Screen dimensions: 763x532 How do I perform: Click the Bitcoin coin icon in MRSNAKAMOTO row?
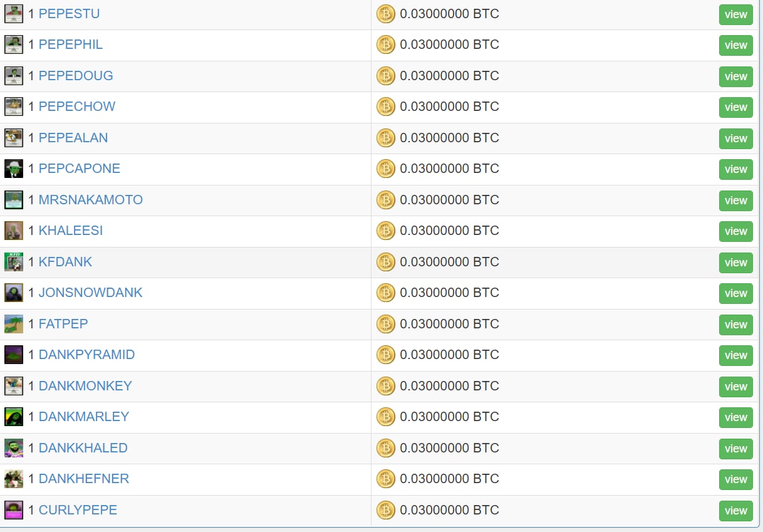pos(386,200)
